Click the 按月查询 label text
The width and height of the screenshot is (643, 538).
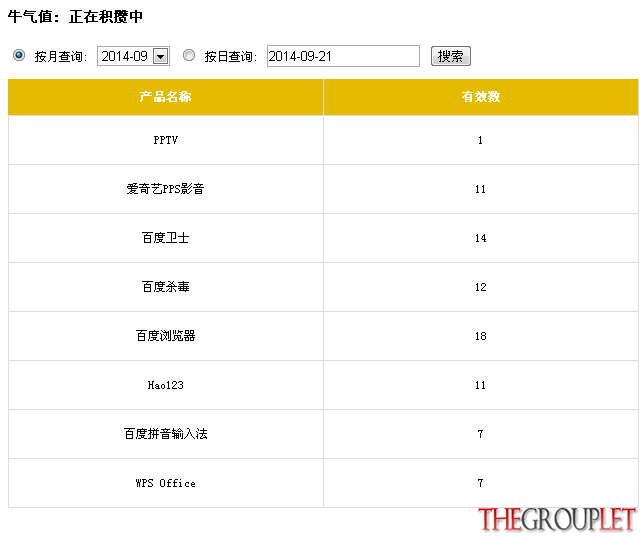61,56
